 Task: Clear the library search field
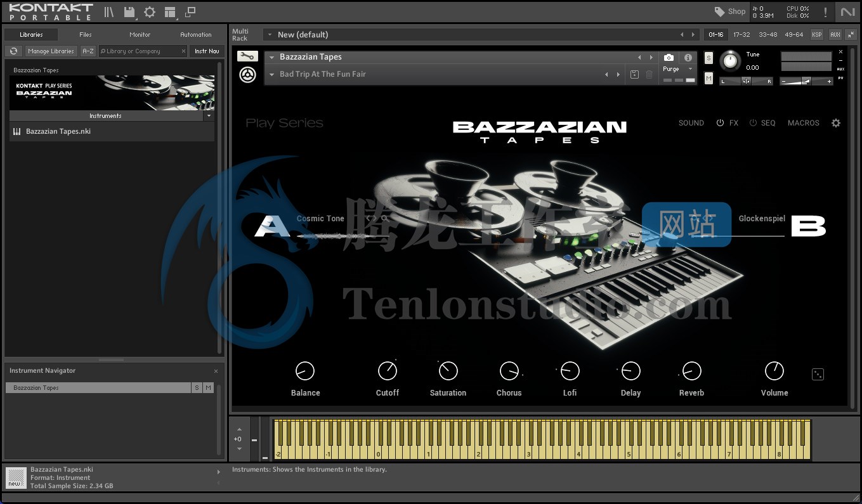pyautogui.click(x=184, y=51)
